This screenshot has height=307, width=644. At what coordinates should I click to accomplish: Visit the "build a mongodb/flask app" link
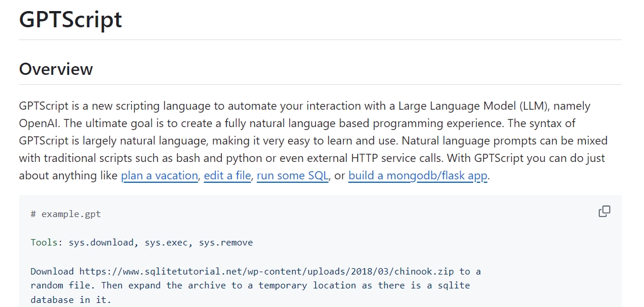coord(418,176)
